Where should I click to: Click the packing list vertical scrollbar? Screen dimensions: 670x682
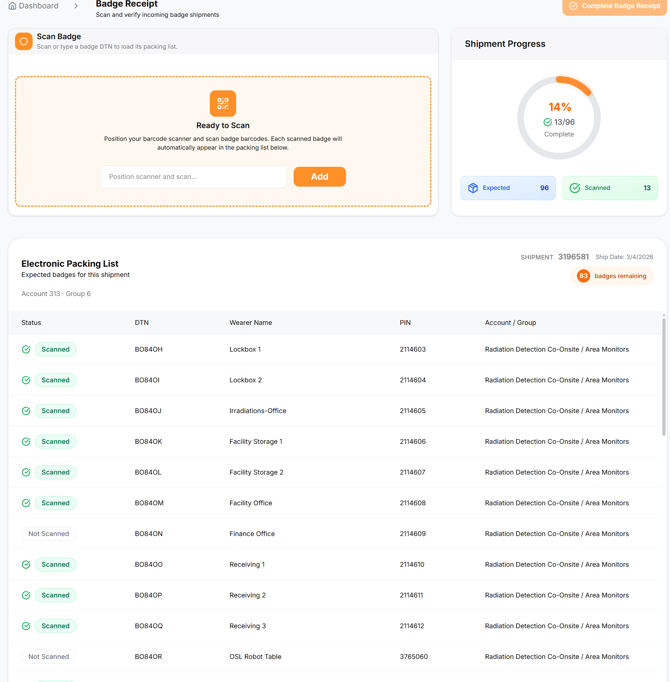(663, 376)
